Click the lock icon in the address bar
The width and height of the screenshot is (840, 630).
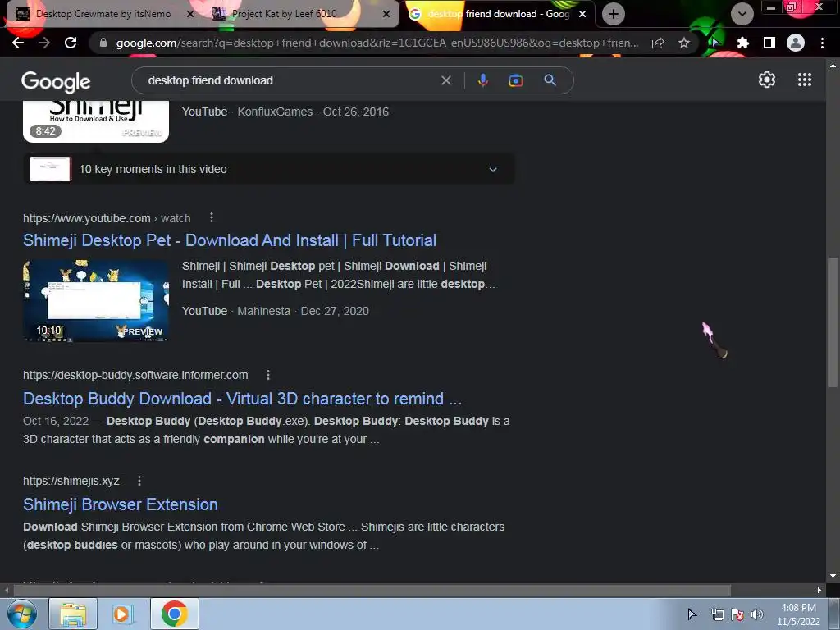[103, 43]
